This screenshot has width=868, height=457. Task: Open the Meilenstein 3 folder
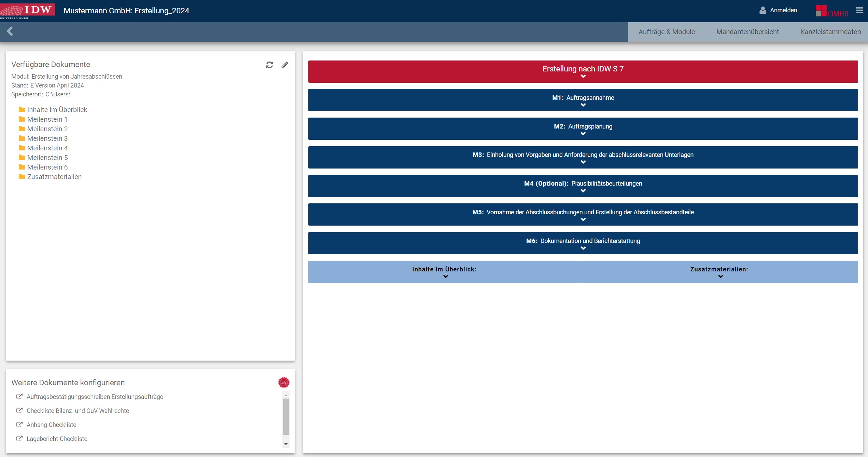[x=47, y=138]
